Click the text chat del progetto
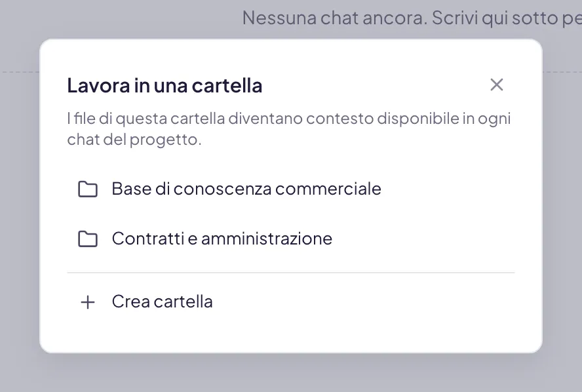 [x=134, y=140]
